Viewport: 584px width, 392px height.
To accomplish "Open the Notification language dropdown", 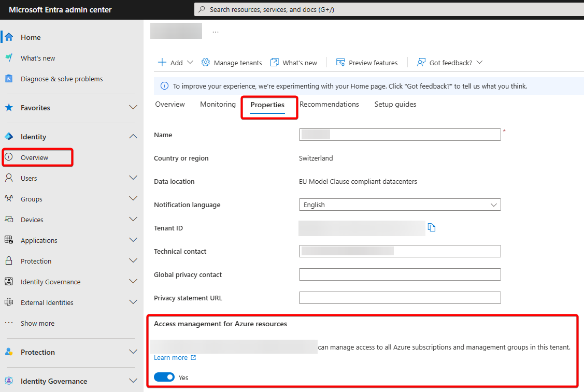I will coord(400,205).
